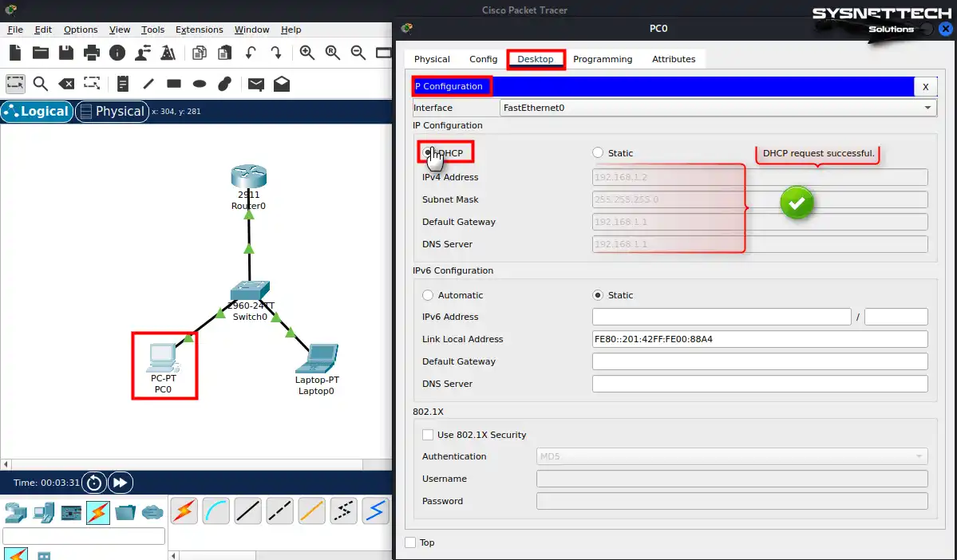The height and width of the screenshot is (560, 957).
Task: Choose the End Devices category
Action: pos(43,512)
